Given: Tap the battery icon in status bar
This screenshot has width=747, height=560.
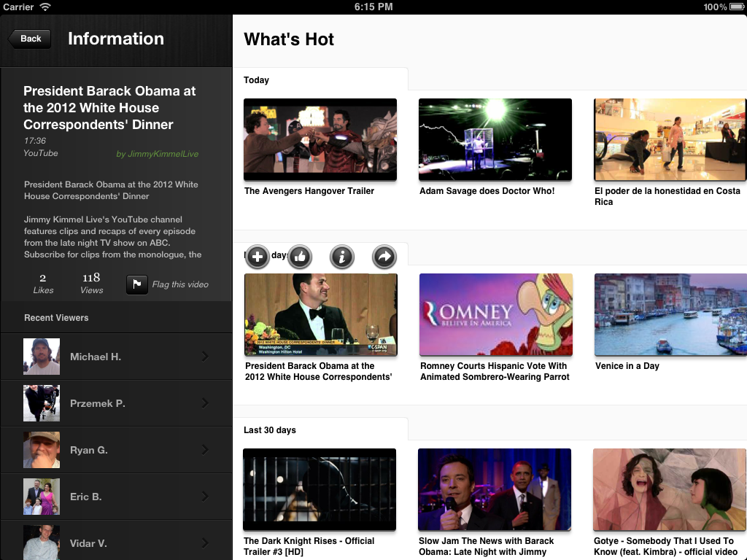Looking at the screenshot, I should [x=737, y=7].
